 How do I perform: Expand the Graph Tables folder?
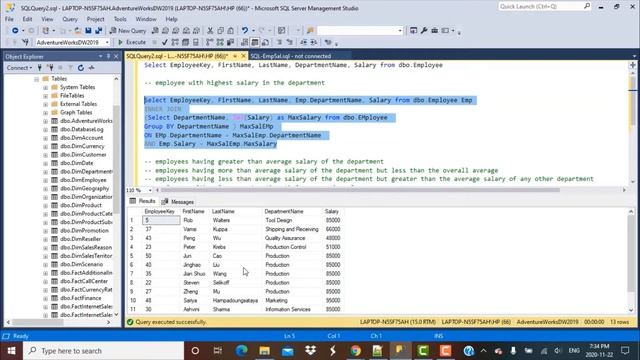click(45, 113)
